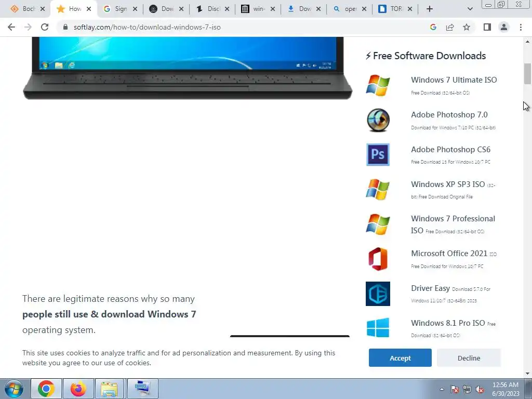Image resolution: width=532 pixels, height=399 pixels.
Task: Open Driver Easy download link
Action: (x=431, y=288)
